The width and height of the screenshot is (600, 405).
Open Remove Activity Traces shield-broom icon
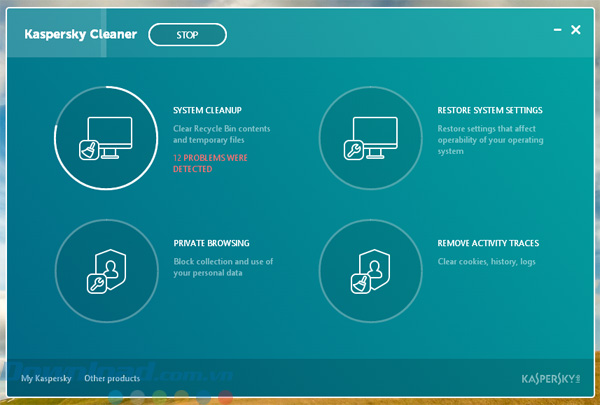click(371, 271)
